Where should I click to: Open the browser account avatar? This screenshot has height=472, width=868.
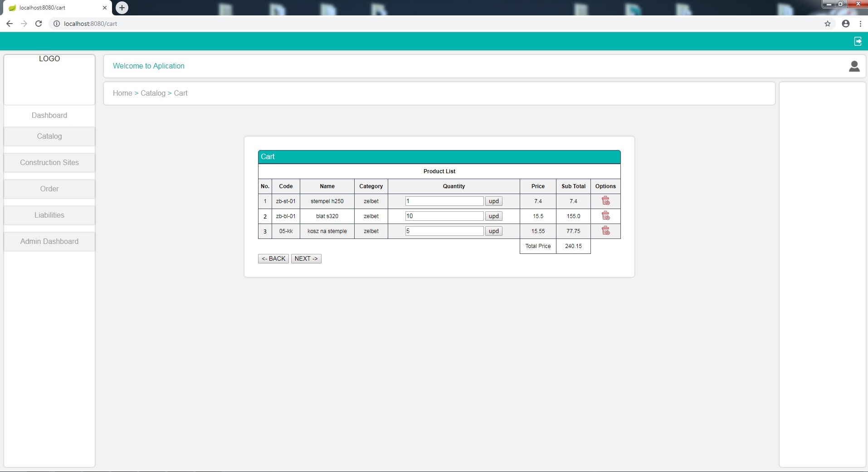[x=846, y=24]
